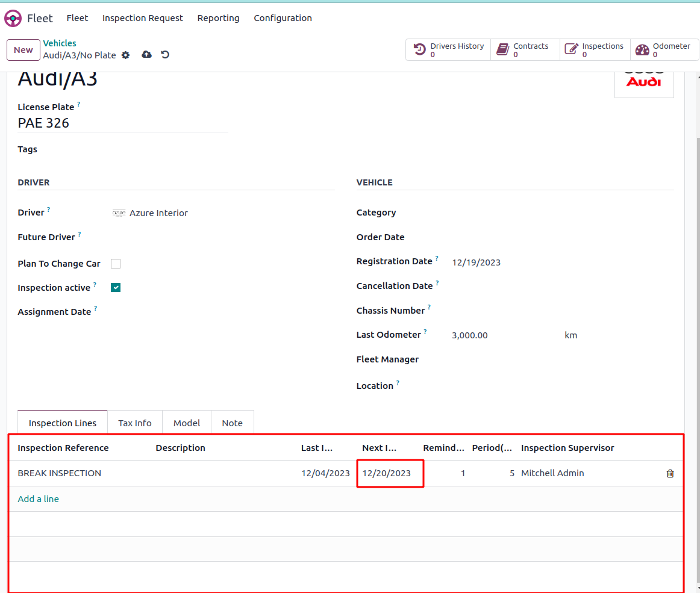This screenshot has width=700, height=593.
Task: Switch to the Model tab
Action: (187, 423)
